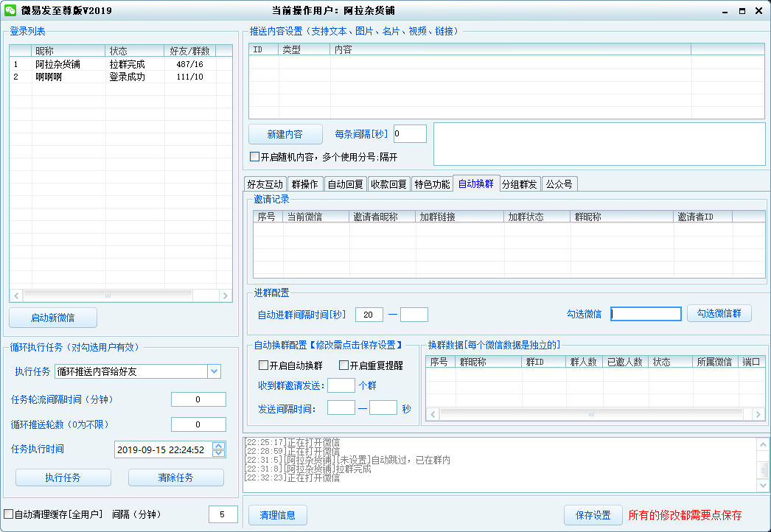Click the 收到群邀请发送 count field
This screenshot has height=532, width=771.
point(341,385)
